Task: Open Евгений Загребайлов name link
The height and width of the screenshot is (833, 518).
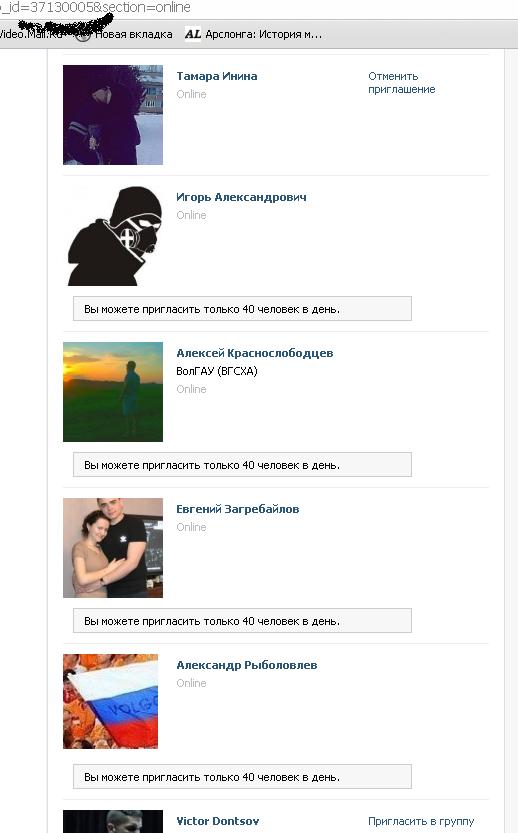Action: point(237,509)
